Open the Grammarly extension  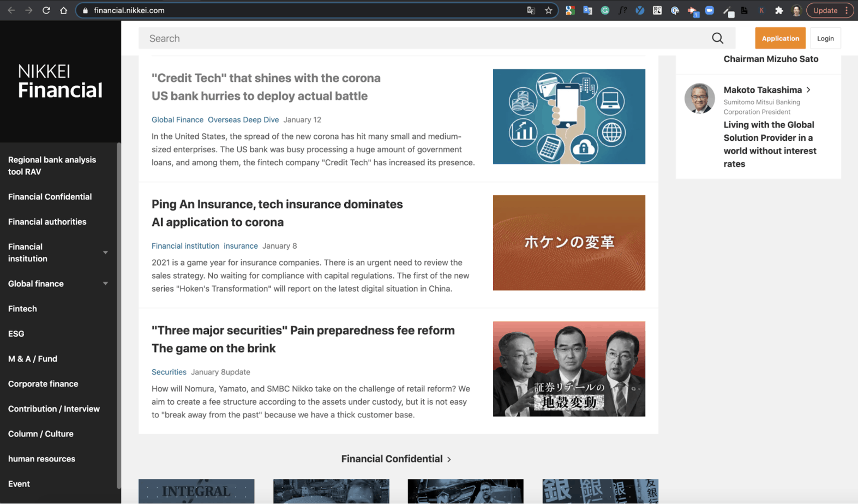click(x=605, y=10)
